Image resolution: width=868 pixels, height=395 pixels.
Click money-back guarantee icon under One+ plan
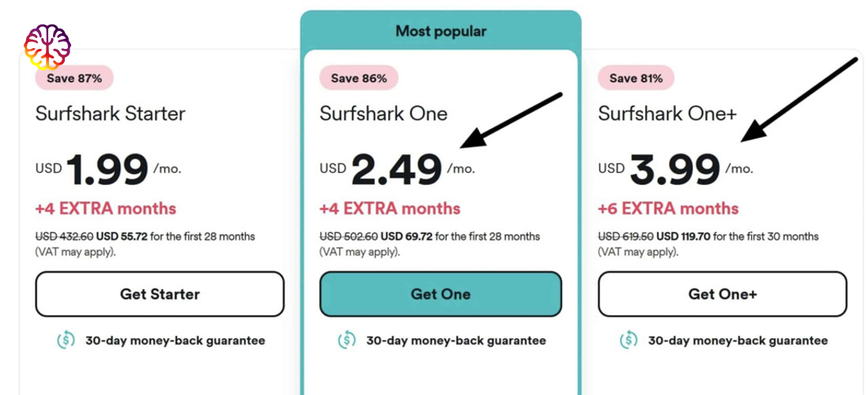[x=628, y=340]
